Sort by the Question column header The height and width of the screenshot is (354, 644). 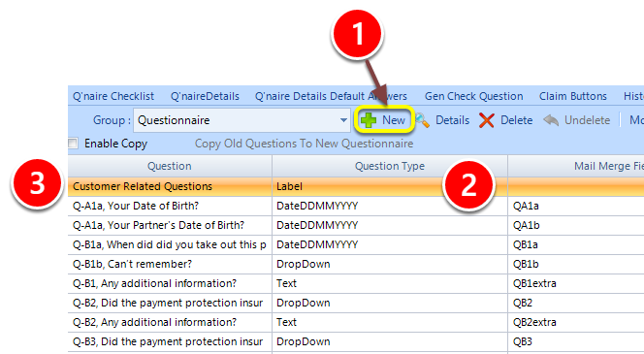170,166
